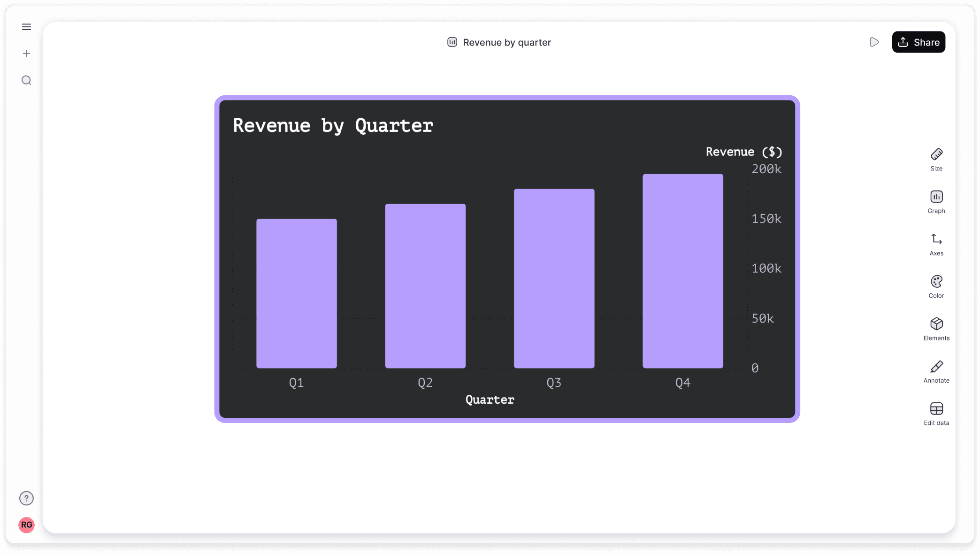980x554 pixels.
Task: Click the Share button
Action: coord(918,42)
